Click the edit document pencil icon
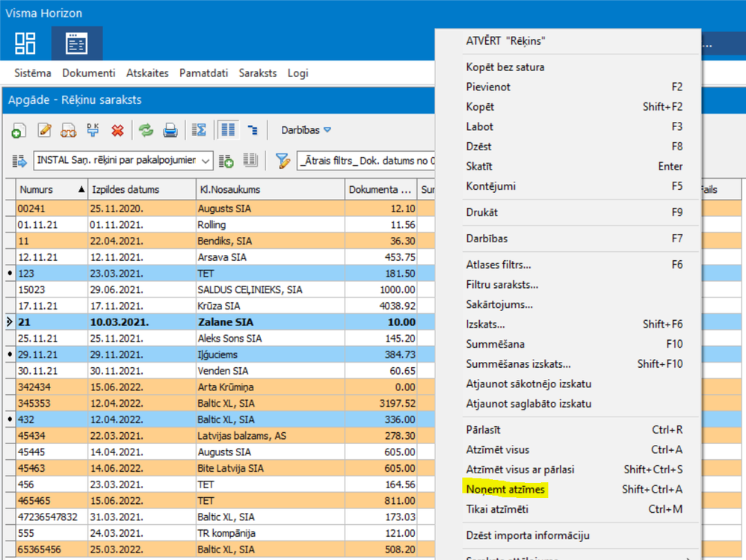This screenshot has width=746, height=560. coord(44,130)
